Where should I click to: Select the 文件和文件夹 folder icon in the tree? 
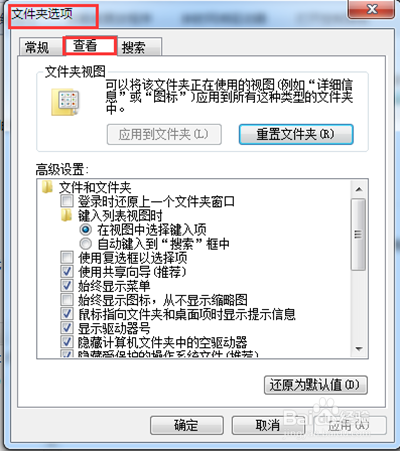coord(47,187)
